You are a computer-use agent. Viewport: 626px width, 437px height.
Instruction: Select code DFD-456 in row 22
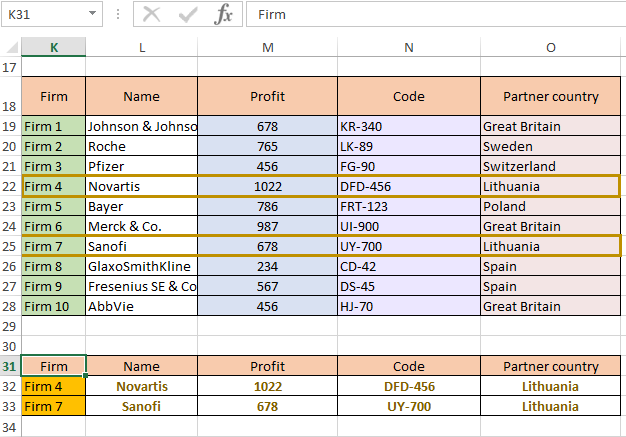(x=409, y=186)
